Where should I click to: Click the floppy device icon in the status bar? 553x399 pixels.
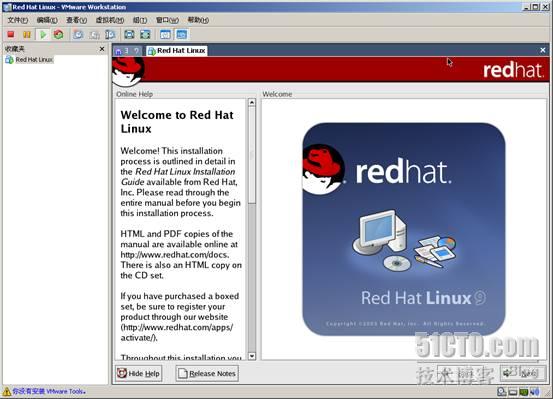pyautogui.click(x=513, y=392)
